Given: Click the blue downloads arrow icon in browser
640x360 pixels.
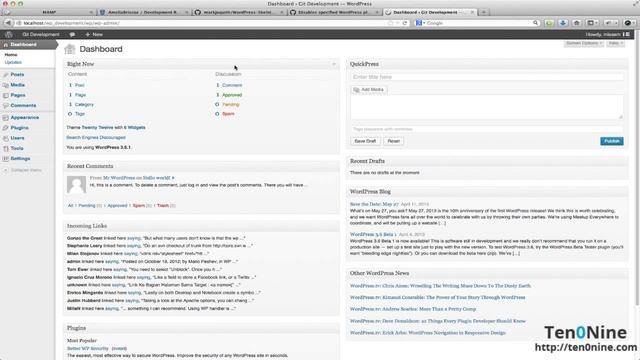Looking at the screenshot, I should pos(563,23).
